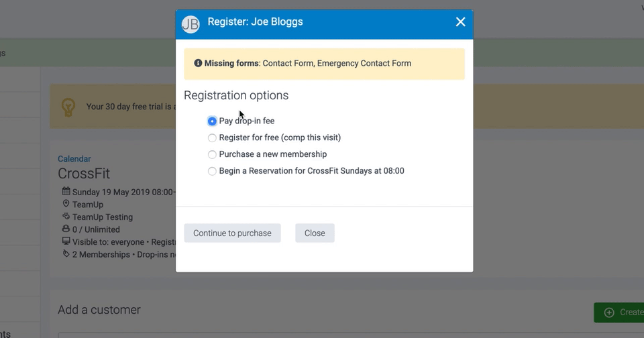The image size is (644, 338).
Task: Click the monitor icon beside Visible to
Action: (x=66, y=241)
